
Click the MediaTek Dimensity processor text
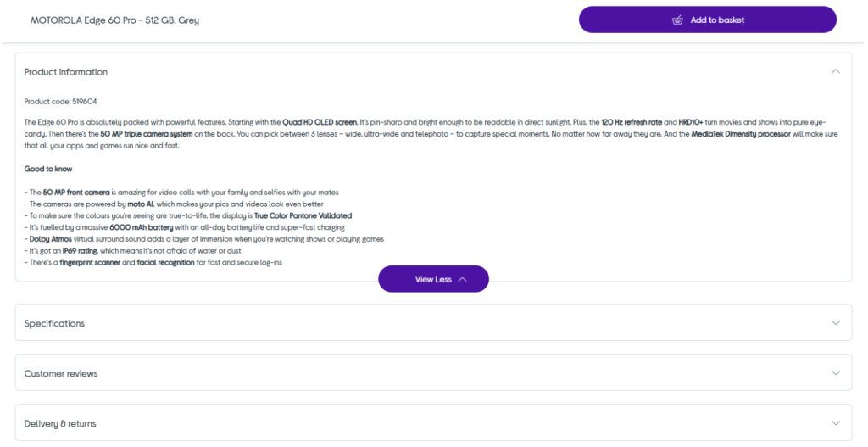click(741, 134)
